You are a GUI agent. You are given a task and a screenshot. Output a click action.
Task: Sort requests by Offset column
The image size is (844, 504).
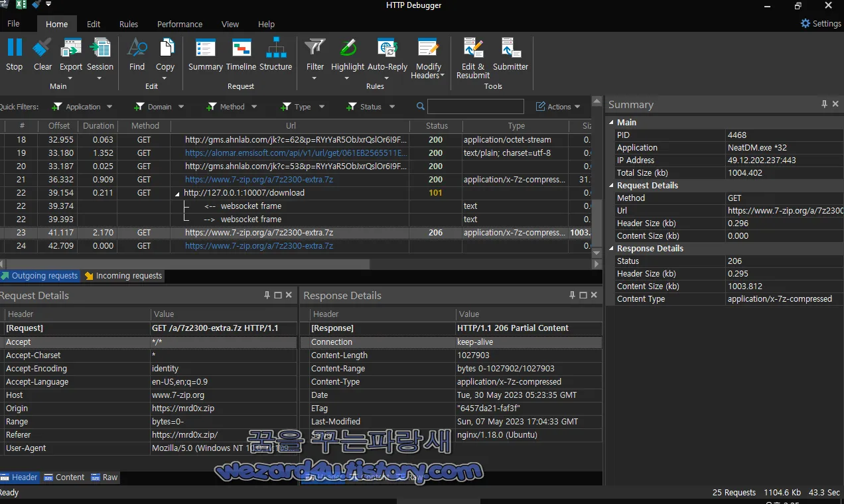pyautogui.click(x=59, y=126)
